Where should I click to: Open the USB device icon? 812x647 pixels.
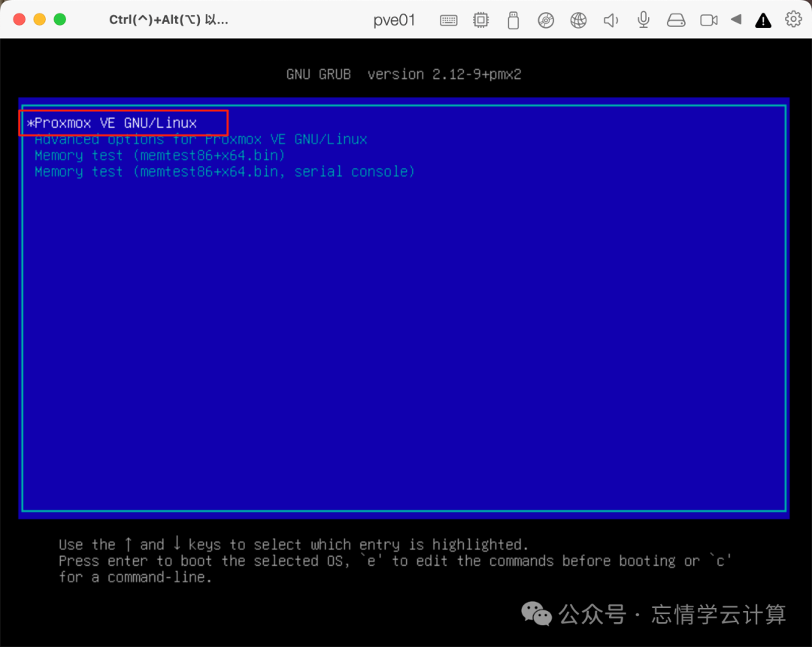tap(514, 20)
